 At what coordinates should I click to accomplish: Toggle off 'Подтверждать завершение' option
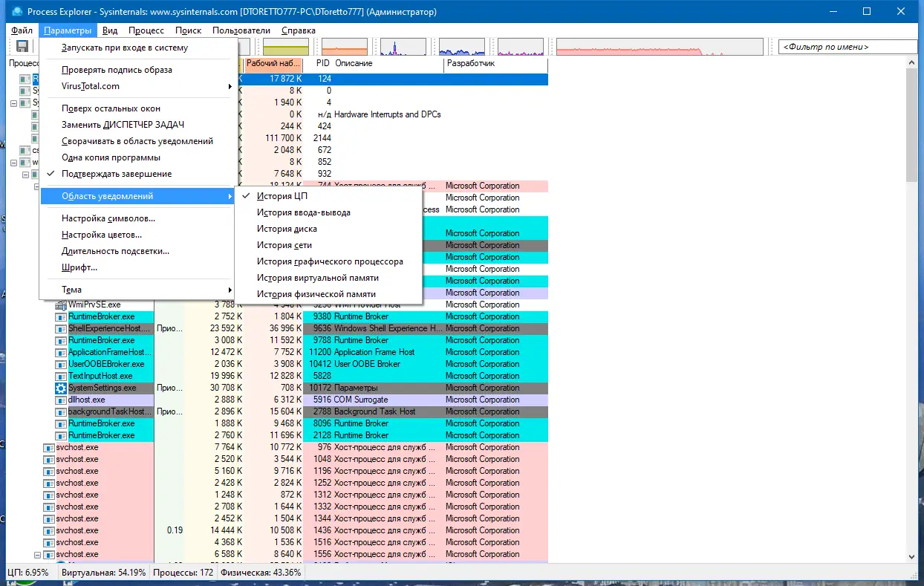coord(139,174)
